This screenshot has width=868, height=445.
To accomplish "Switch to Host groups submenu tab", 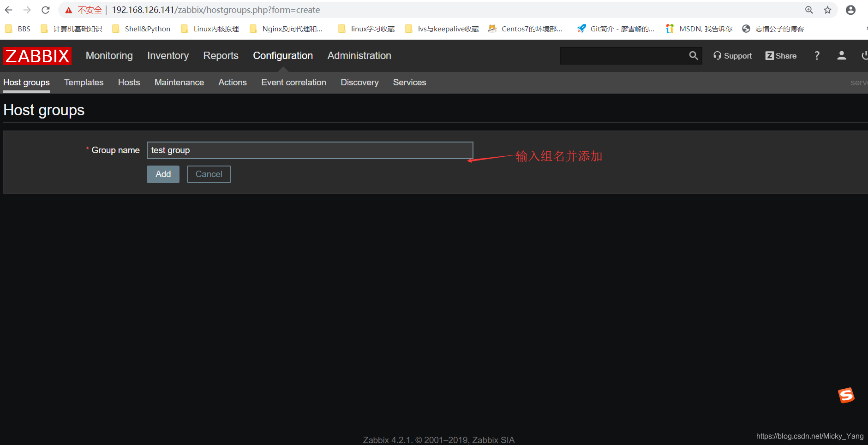I will (x=26, y=83).
